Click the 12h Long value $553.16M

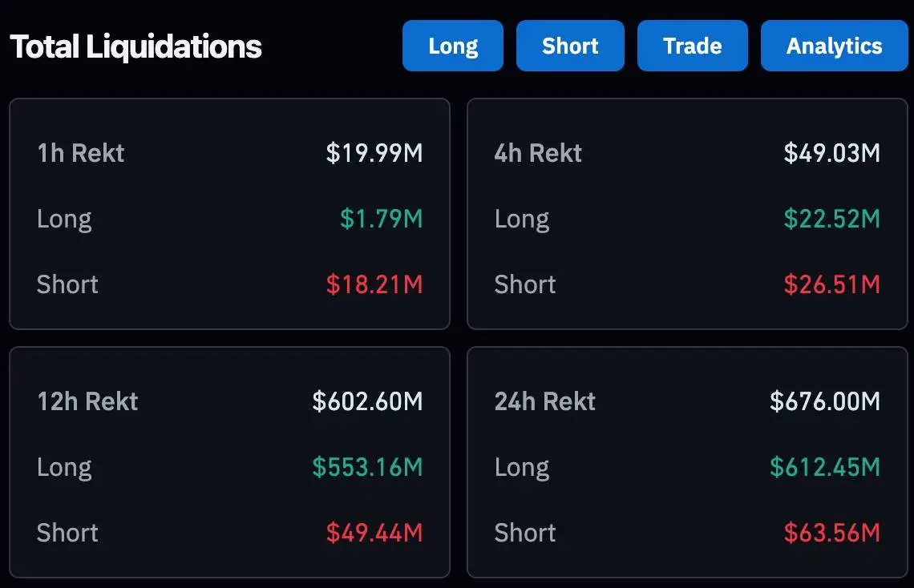click(x=367, y=467)
